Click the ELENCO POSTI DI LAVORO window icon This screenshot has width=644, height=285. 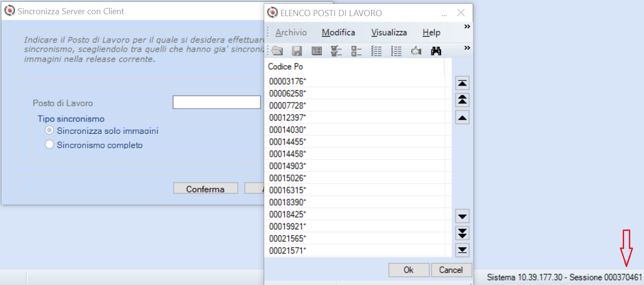(x=272, y=13)
